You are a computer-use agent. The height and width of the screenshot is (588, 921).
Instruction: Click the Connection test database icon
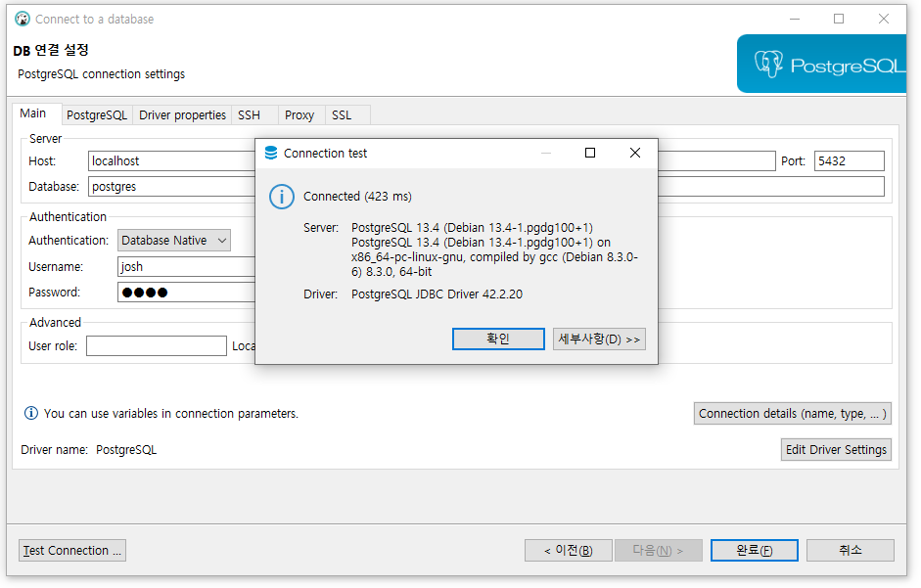(271, 153)
